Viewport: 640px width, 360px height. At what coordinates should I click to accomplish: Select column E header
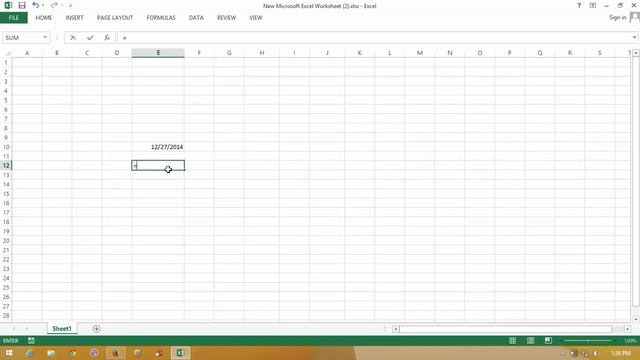pyautogui.click(x=158, y=53)
